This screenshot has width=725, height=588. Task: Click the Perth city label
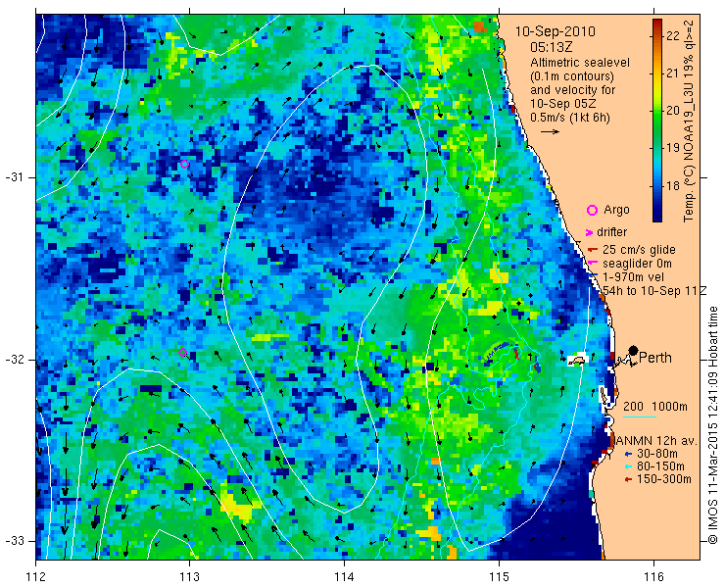655,358
